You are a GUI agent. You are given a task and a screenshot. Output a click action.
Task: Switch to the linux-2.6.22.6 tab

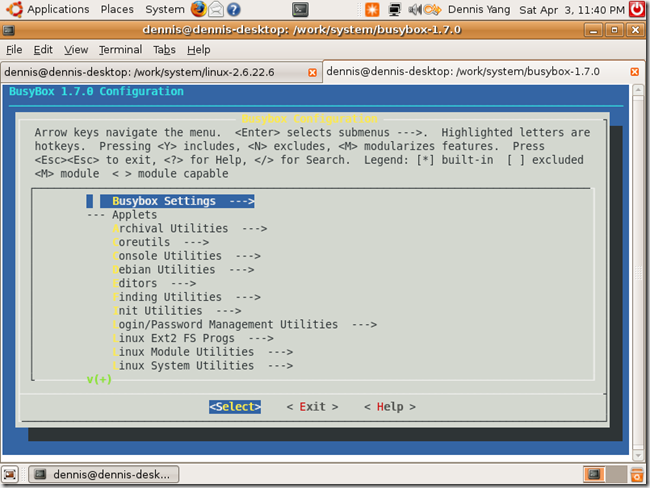[161, 73]
